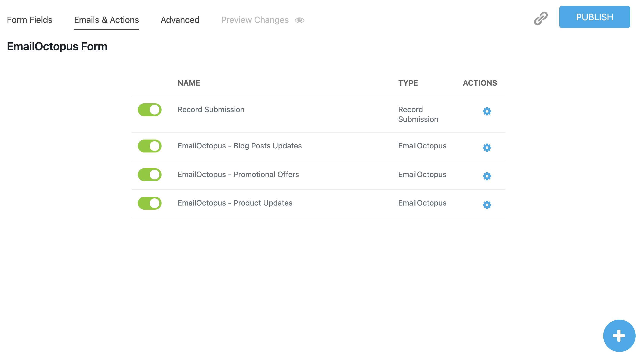Disable the Blog Posts Updates toggle
The width and height of the screenshot is (644, 358).
coord(149,146)
